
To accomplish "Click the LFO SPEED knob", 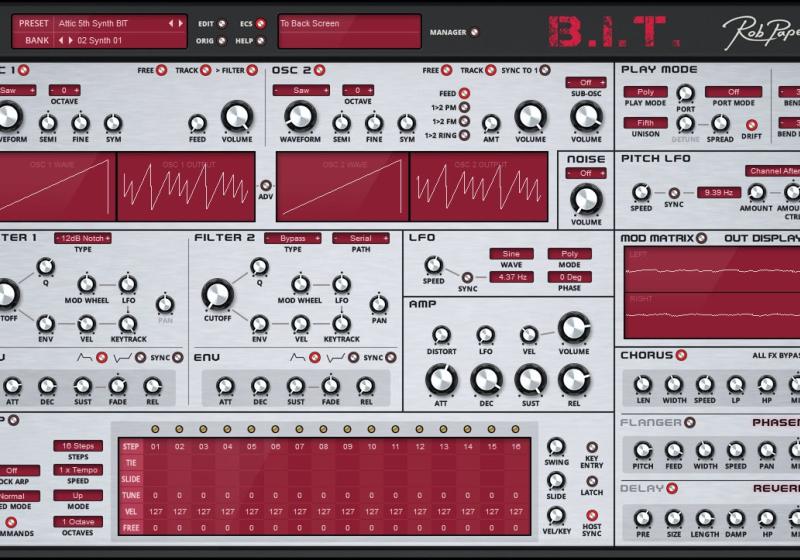I will coord(434,265).
